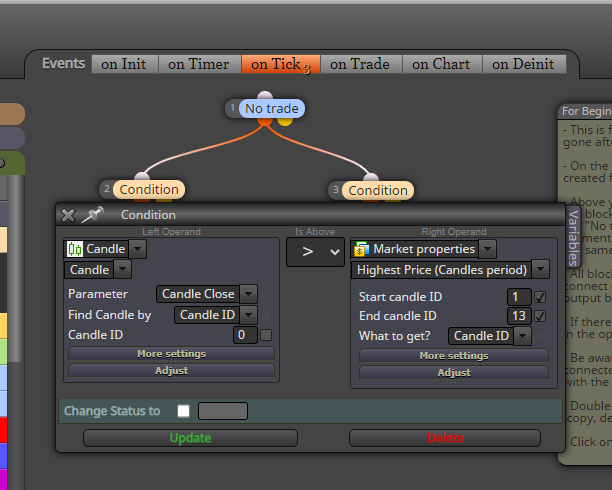This screenshot has height=490, width=612.
Task: Click the Market properties icon in Right Operand
Action: (x=361, y=249)
